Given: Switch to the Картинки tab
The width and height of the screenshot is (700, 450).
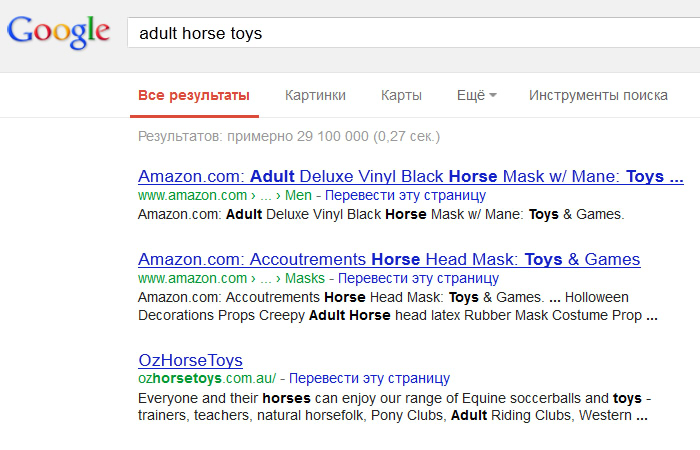Looking at the screenshot, I should [x=315, y=96].
